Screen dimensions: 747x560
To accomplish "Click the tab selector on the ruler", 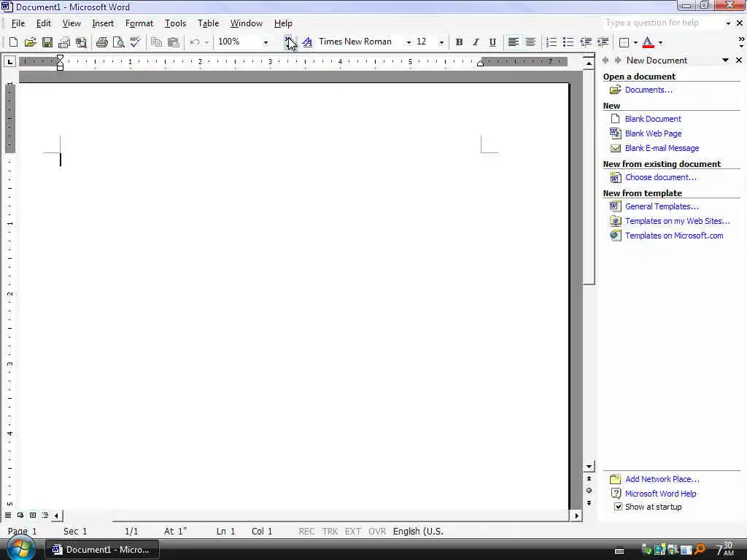I will click(10, 61).
